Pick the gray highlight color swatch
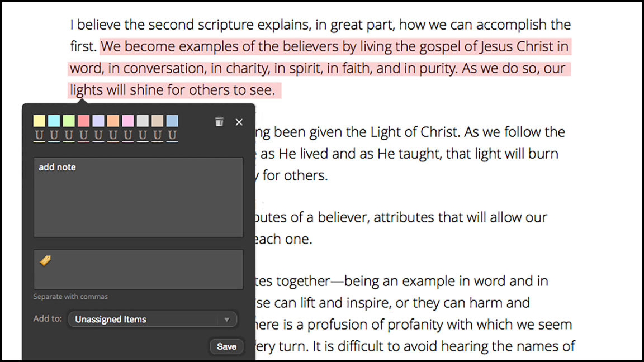Image resolution: width=644 pixels, height=362 pixels. click(143, 121)
